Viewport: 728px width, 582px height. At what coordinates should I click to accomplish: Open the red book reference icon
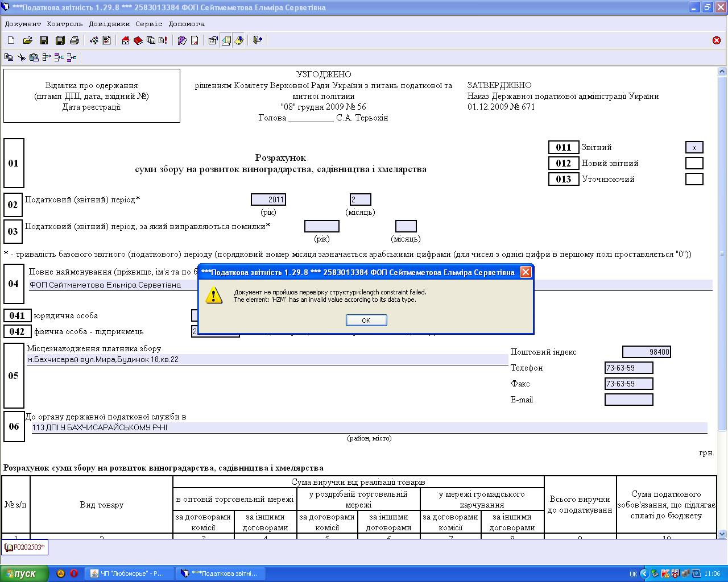coord(138,40)
